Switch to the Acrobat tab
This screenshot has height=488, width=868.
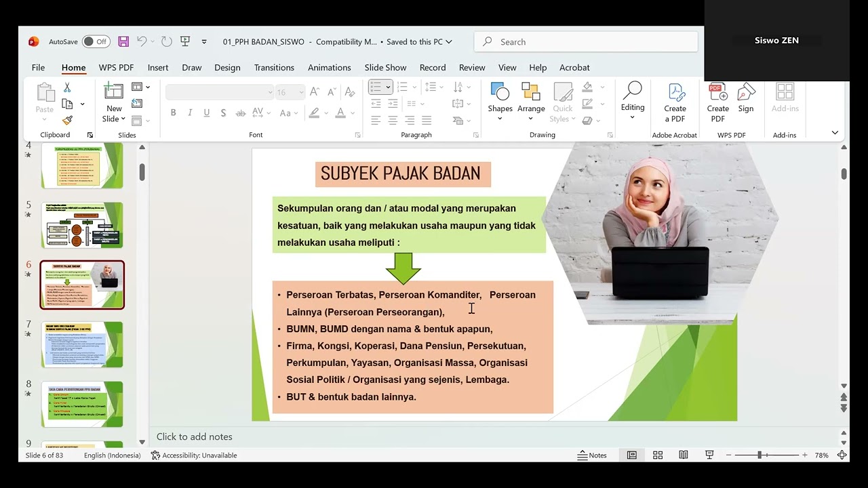pyautogui.click(x=574, y=68)
